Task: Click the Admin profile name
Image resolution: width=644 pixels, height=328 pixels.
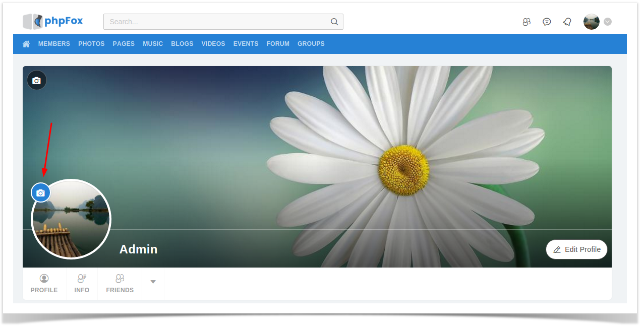Action: [139, 249]
